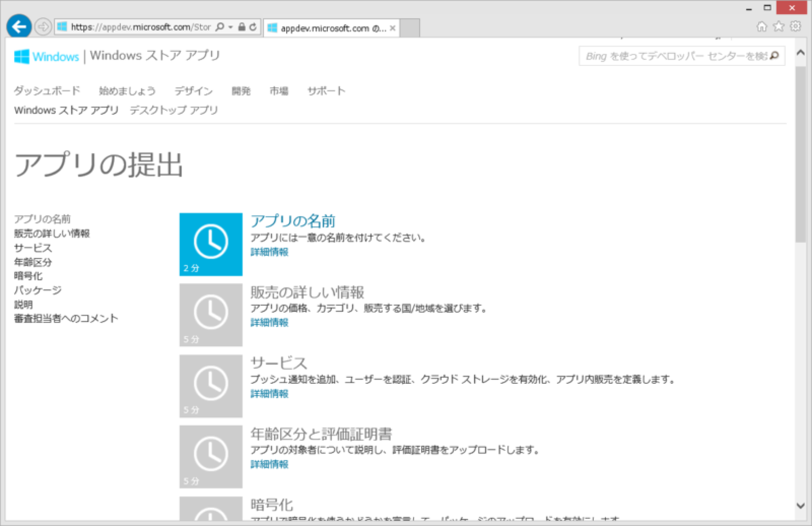
Task: Click the browser back arrow button
Action: coord(19,27)
